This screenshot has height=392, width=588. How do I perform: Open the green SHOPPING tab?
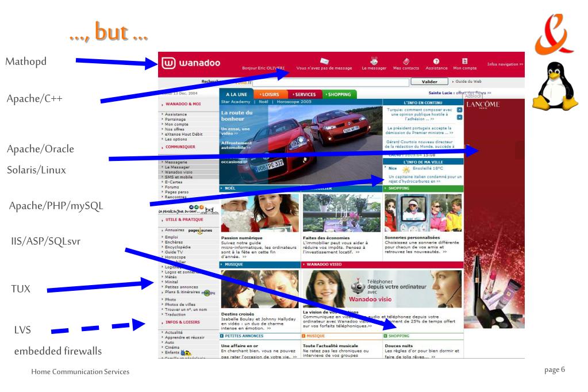pos(339,94)
